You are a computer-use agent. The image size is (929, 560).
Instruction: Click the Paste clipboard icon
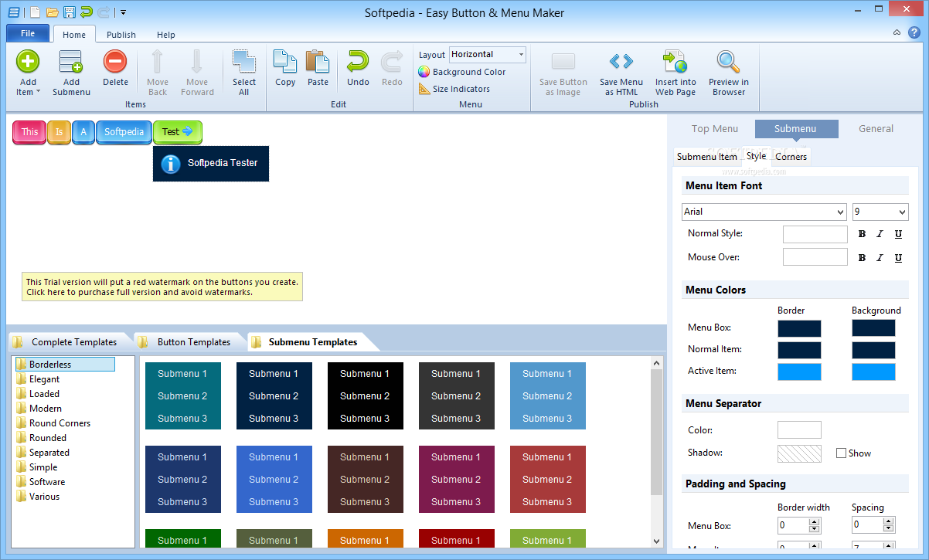[x=318, y=62]
